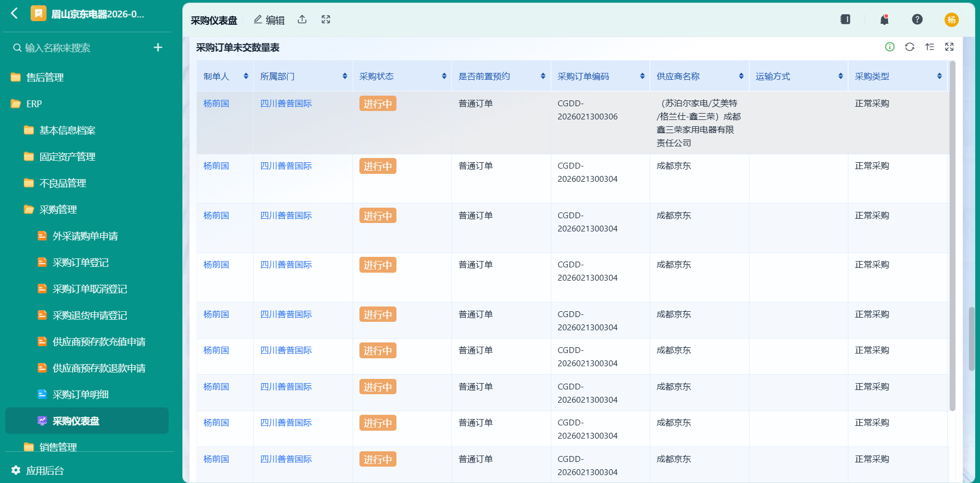Open the 眉山京东电器 app logo icon
Image resolution: width=980 pixels, height=483 pixels.
(x=38, y=13)
